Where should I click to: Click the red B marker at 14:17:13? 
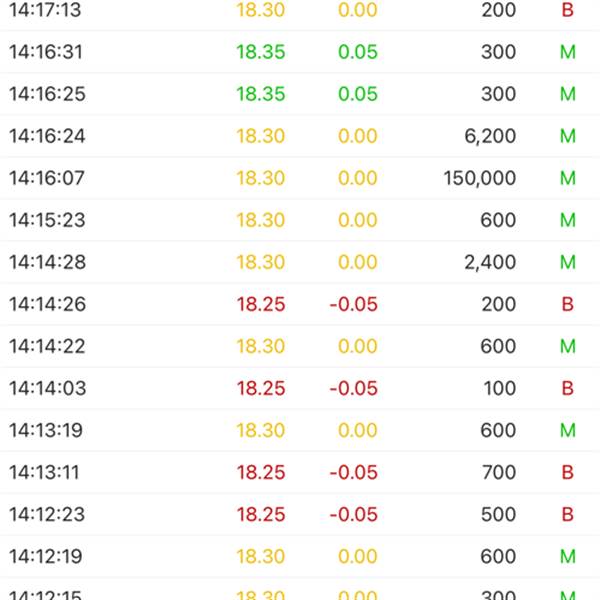point(567,10)
